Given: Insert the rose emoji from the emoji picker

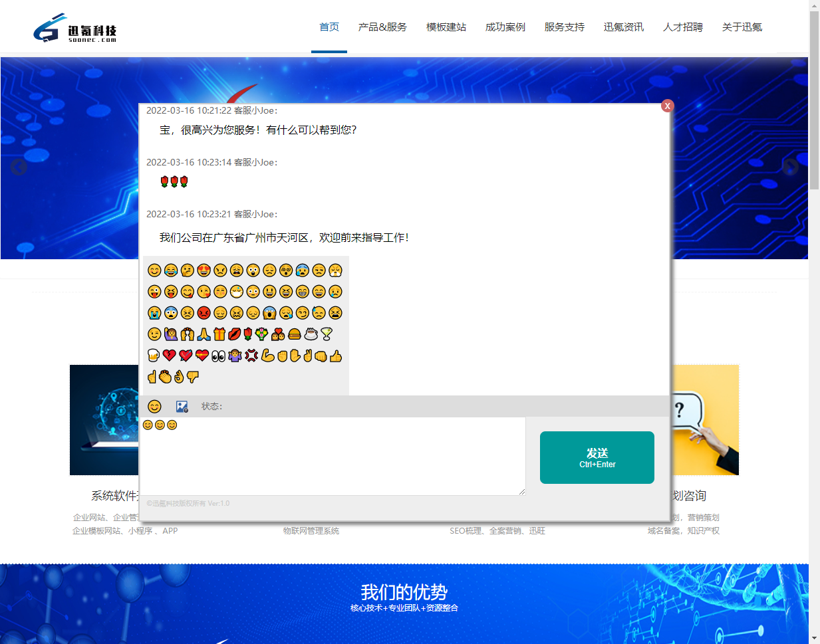Looking at the screenshot, I should tap(247, 334).
